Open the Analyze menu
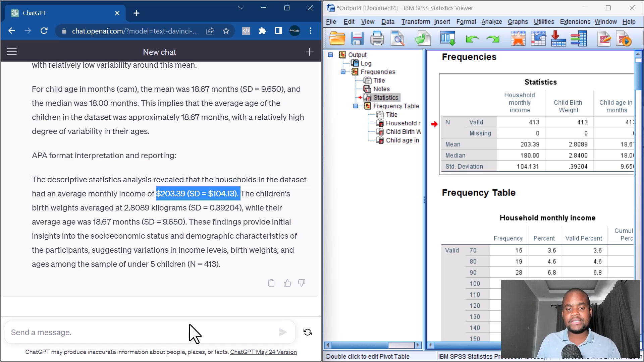The width and height of the screenshot is (644, 362). pos(491,21)
